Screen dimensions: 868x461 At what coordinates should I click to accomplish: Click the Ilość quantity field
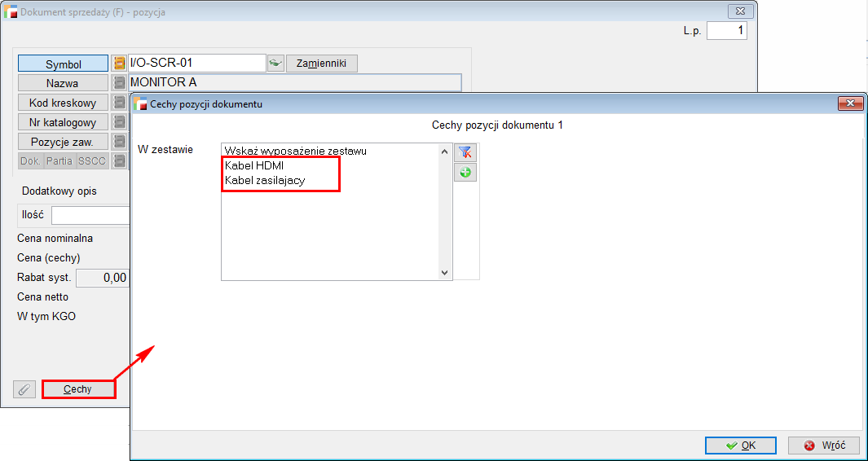91,215
